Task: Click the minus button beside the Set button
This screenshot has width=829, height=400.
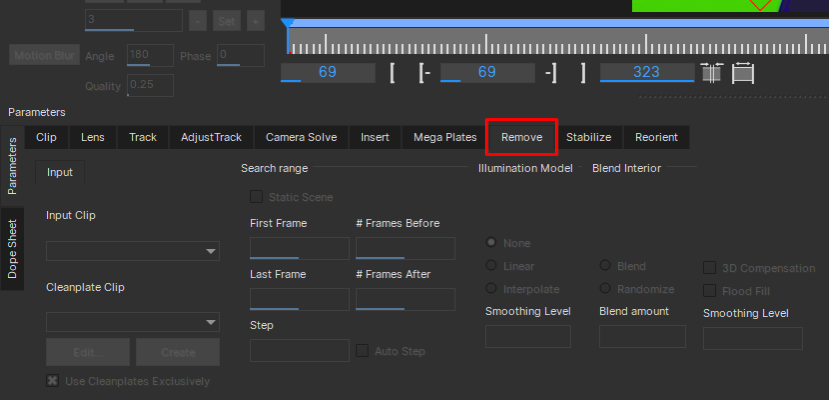Action: click(x=196, y=21)
